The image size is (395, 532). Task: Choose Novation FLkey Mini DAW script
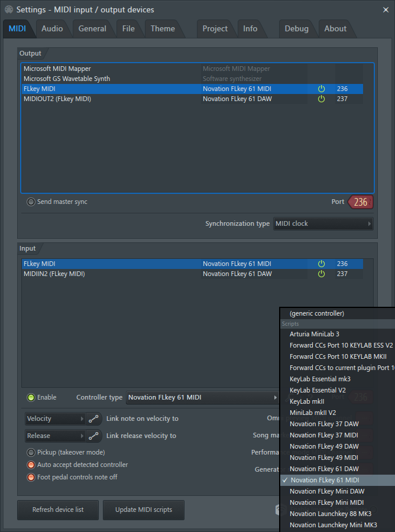(338, 491)
